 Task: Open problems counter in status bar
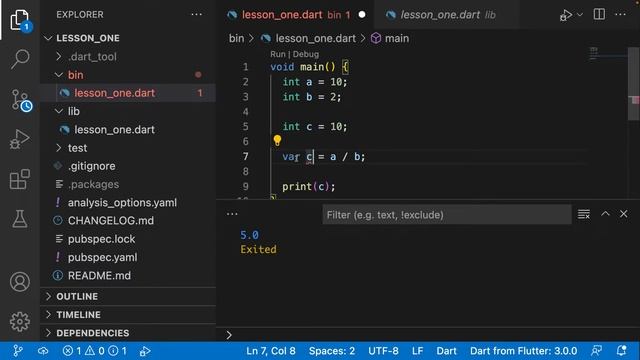tap(95, 351)
